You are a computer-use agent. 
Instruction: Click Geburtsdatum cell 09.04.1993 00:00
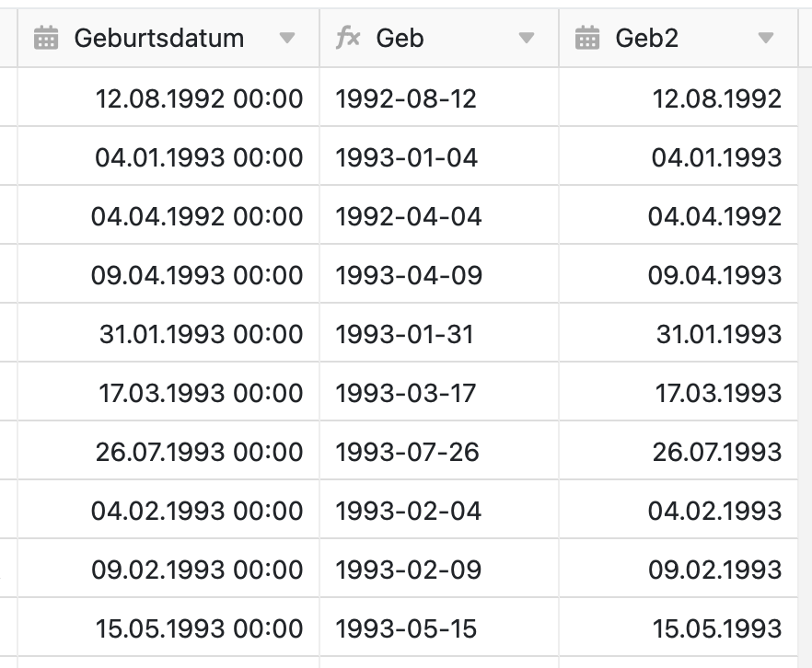(197, 275)
